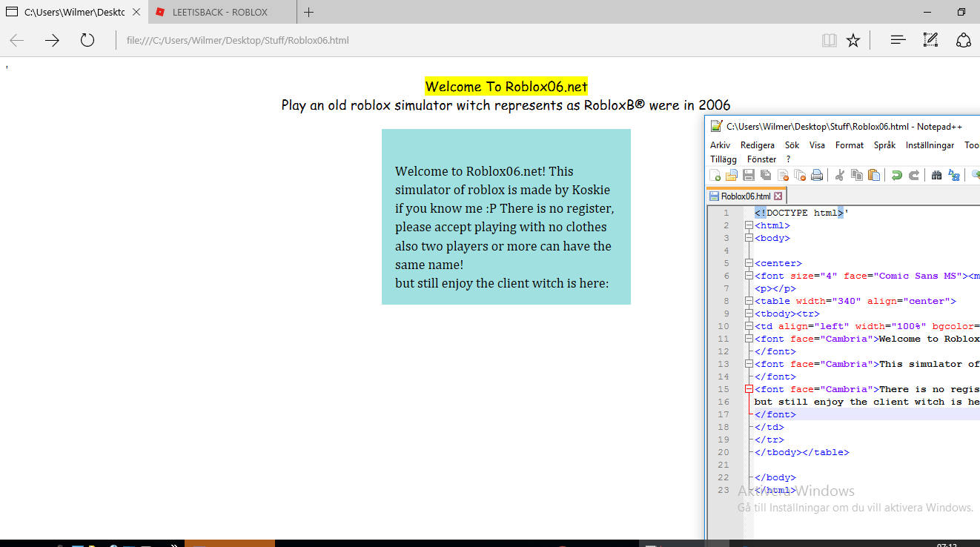Click the Paste clipboard icon in Notepad++

pyautogui.click(x=874, y=176)
